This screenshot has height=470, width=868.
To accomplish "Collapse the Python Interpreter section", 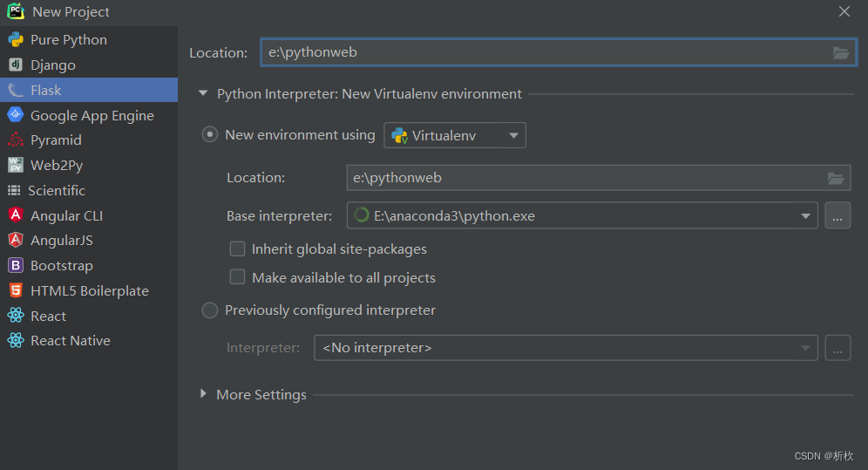I will point(204,93).
